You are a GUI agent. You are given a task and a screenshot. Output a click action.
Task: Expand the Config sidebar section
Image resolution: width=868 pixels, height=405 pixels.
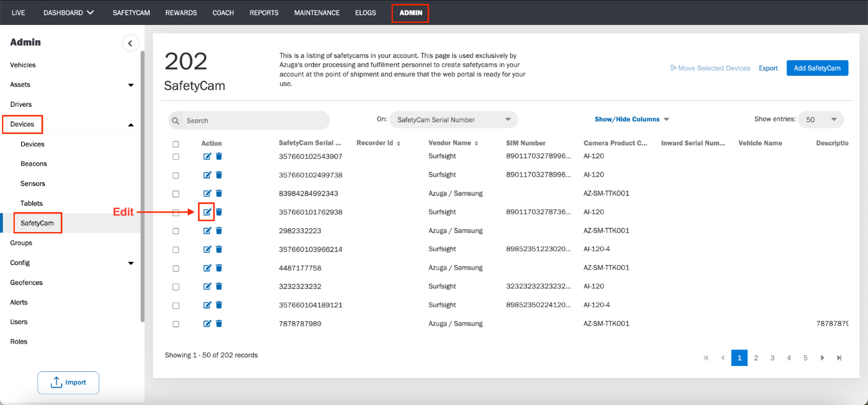131,263
